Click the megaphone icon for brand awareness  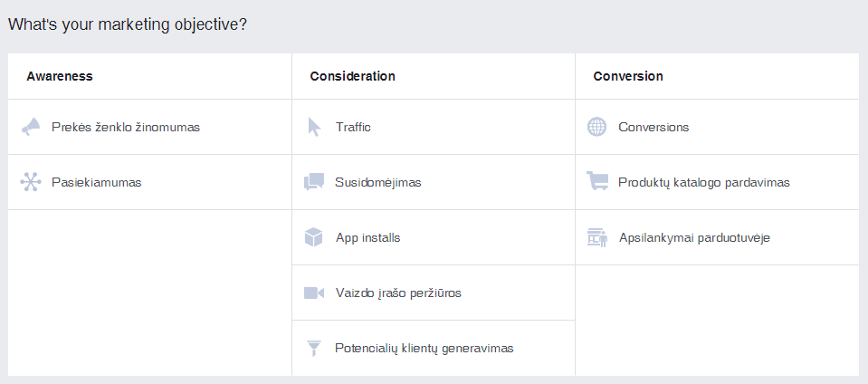(31, 127)
